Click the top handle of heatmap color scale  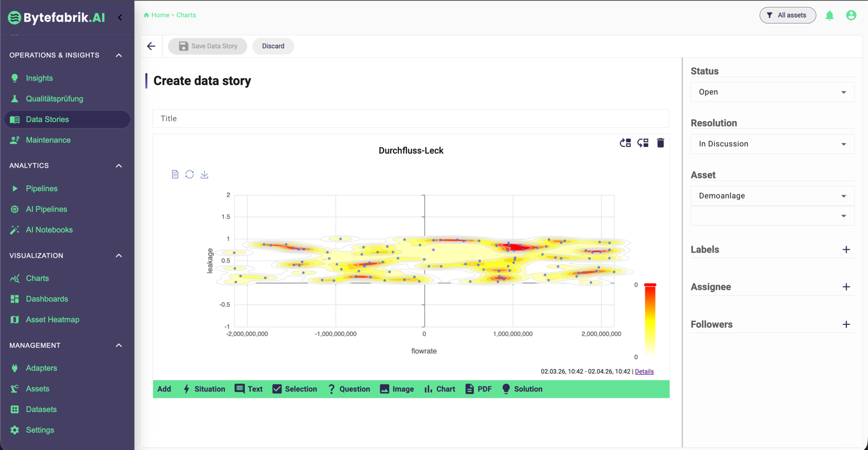pyautogui.click(x=650, y=285)
